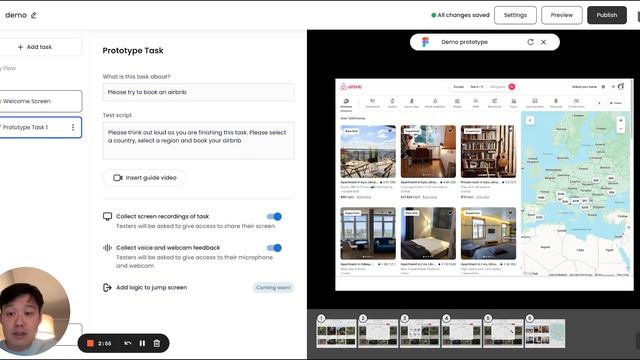Collapse the map with the arrow button
The image size is (640, 360).
tap(530, 120)
